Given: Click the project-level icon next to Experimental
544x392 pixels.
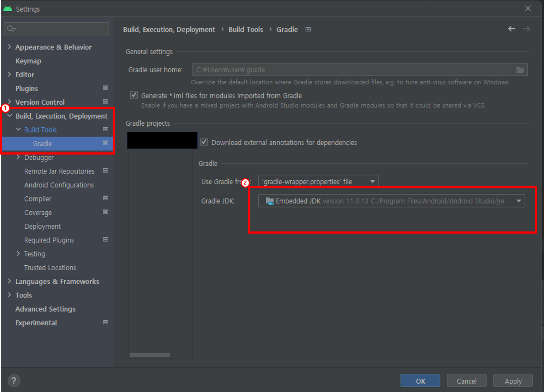Looking at the screenshot, I should click(106, 322).
